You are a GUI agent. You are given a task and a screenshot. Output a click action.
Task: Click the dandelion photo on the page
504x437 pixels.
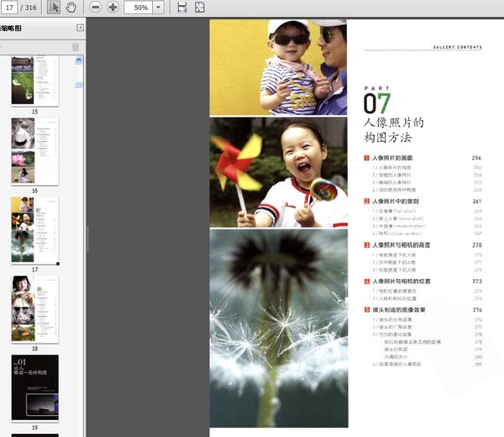tap(278, 328)
